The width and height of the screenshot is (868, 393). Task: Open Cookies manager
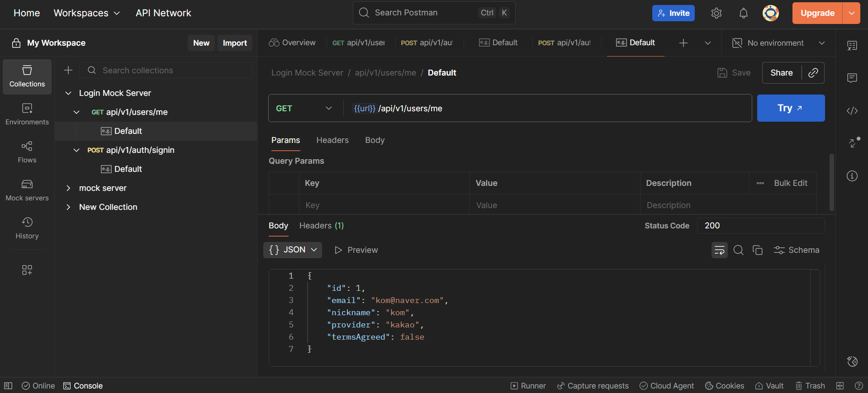725,386
